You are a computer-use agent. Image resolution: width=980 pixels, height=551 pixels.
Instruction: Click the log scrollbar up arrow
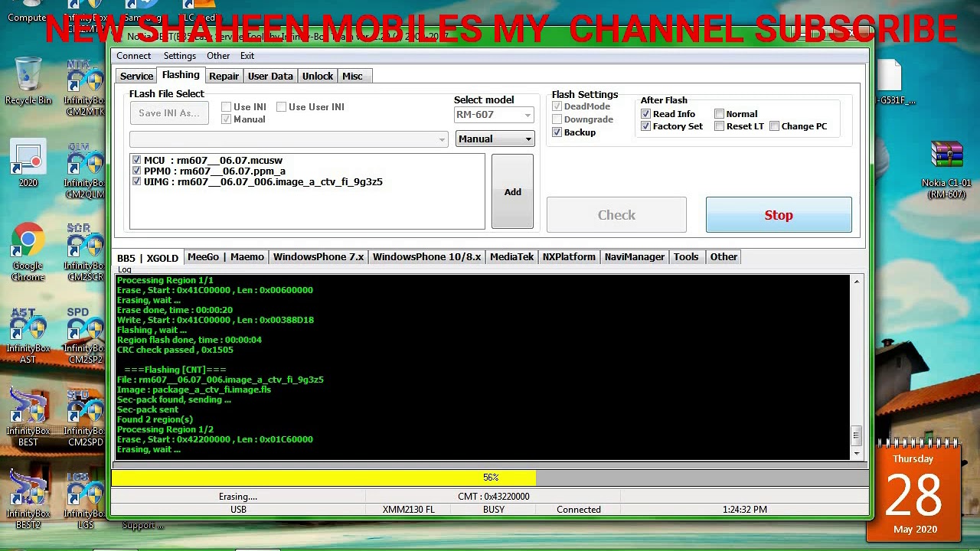(x=856, y=282)
